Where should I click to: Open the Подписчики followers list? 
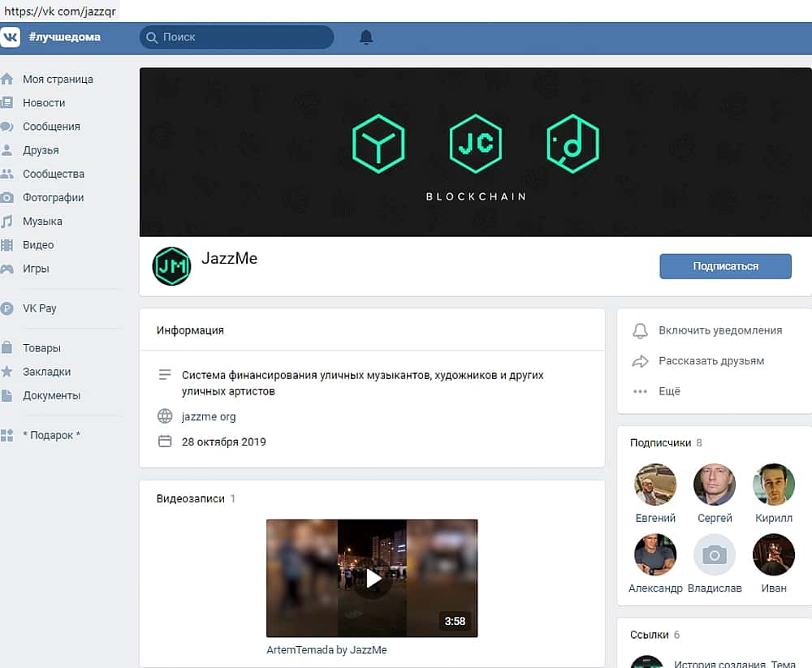(x=660, y=443)
